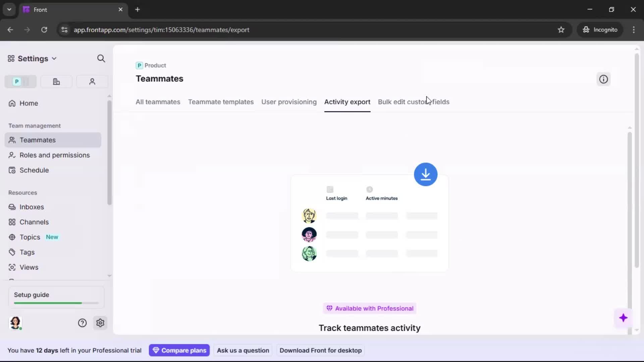Click the Compare plans button
644x362 pixels.
(179, 350)
